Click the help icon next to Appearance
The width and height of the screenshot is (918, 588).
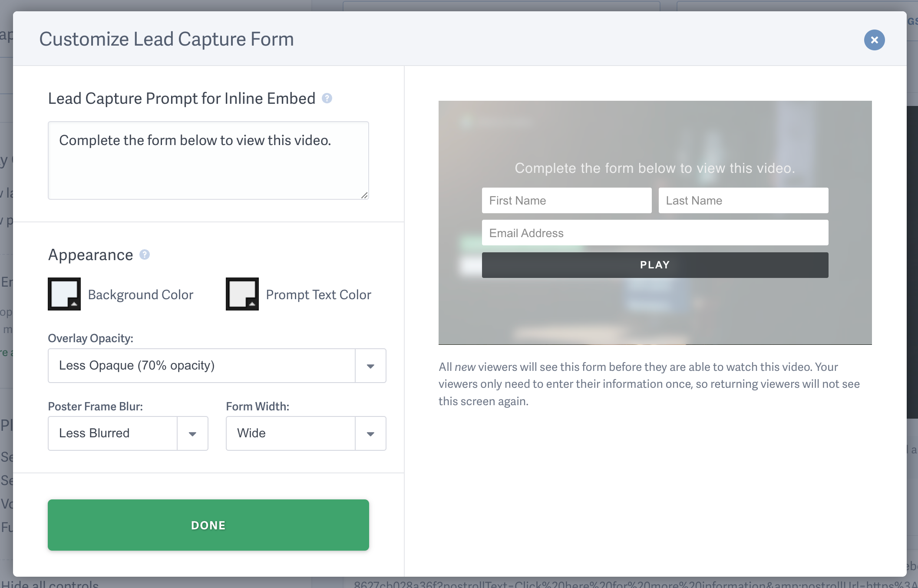(144, 255)
